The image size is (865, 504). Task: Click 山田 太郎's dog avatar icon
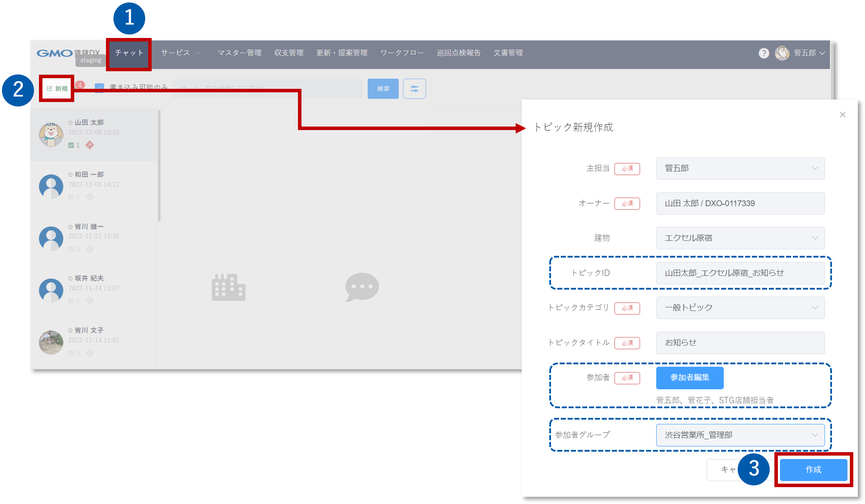pyautogui.click(x=51, y=134)
